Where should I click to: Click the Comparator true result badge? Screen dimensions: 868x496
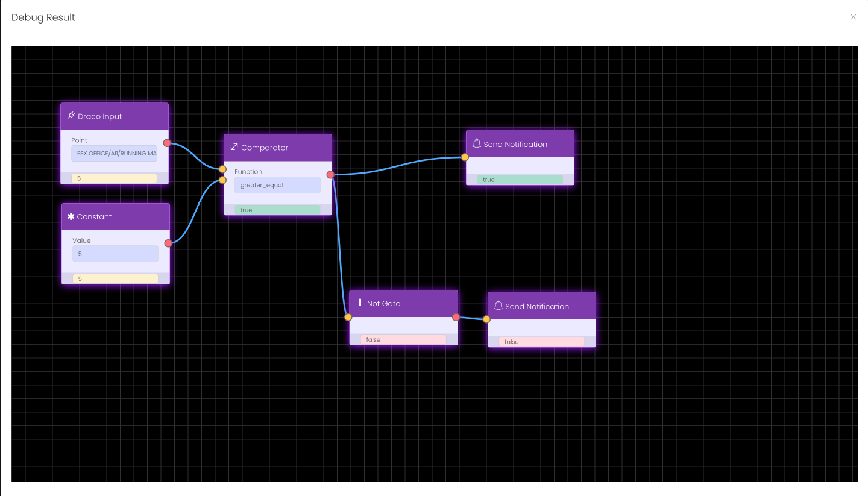tap(277, 210)
